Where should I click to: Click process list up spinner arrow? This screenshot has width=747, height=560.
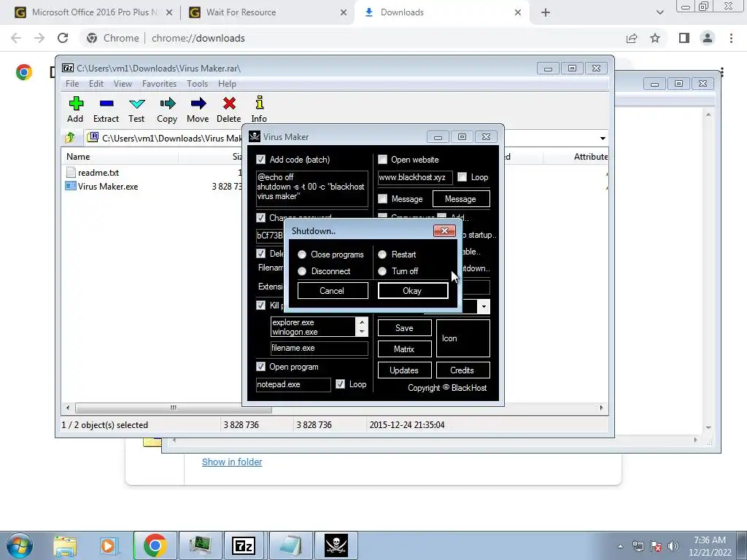(x=362, y=322)
